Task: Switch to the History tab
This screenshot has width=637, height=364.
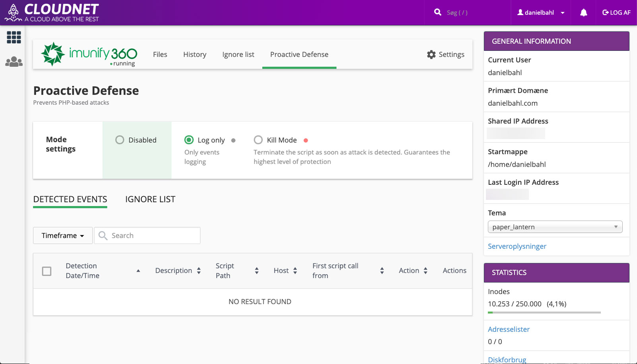Action: [195, 54]
